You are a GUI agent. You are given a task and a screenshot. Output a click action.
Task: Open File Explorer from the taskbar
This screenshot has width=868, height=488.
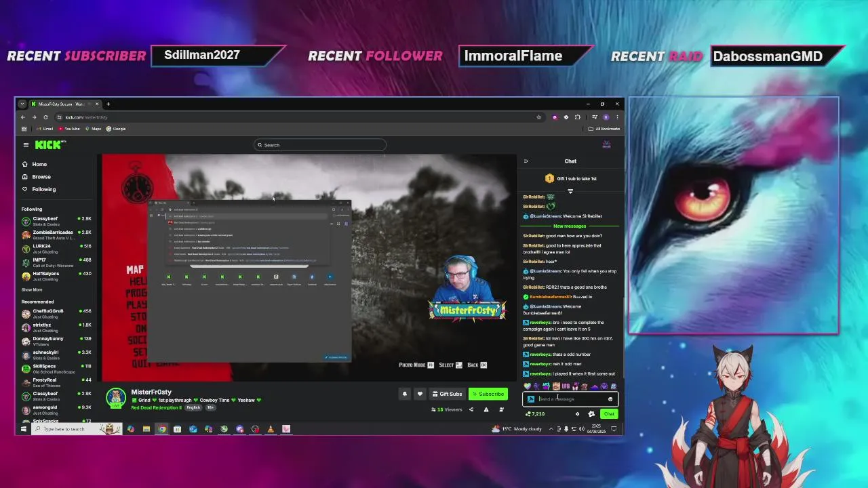point(146,429)
